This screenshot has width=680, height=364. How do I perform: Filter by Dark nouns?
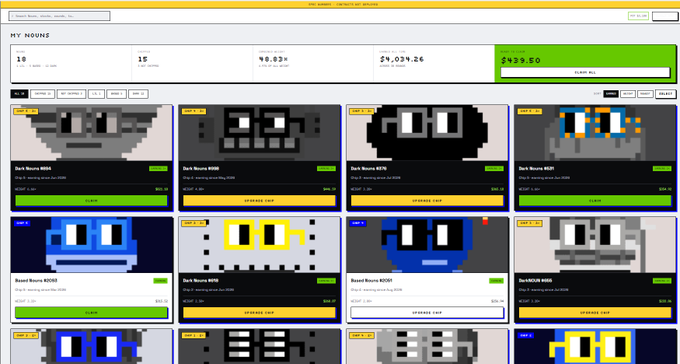pyautogui.click(x=138, y=94)
